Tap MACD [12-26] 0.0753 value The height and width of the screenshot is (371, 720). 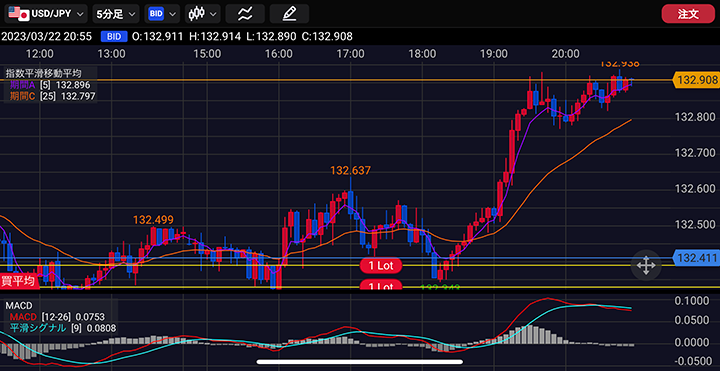57,317
